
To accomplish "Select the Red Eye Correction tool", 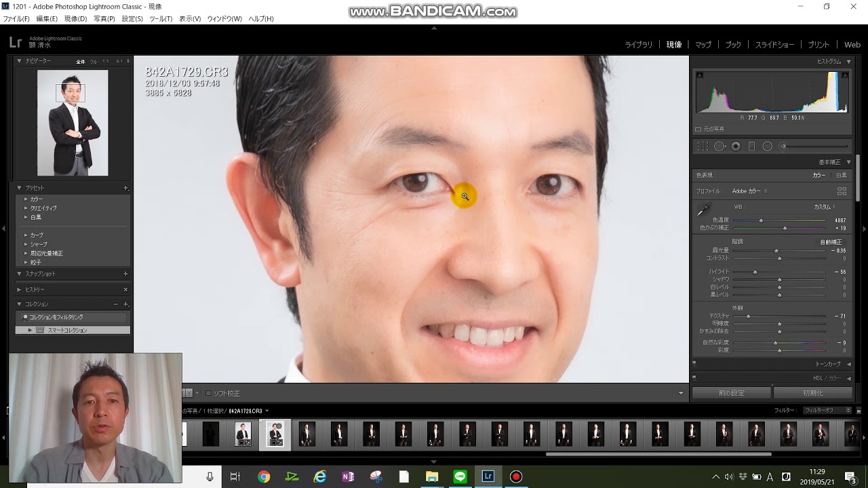I will coord(736,146).
